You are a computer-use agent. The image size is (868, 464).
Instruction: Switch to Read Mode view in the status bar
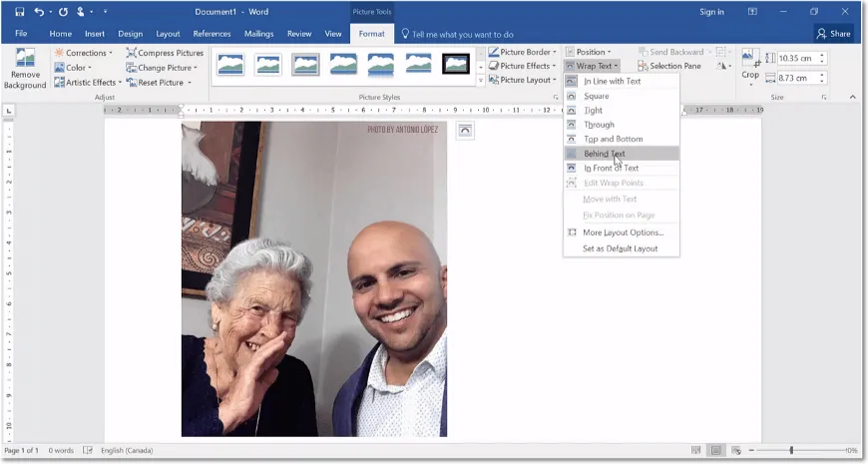[694, 450]
